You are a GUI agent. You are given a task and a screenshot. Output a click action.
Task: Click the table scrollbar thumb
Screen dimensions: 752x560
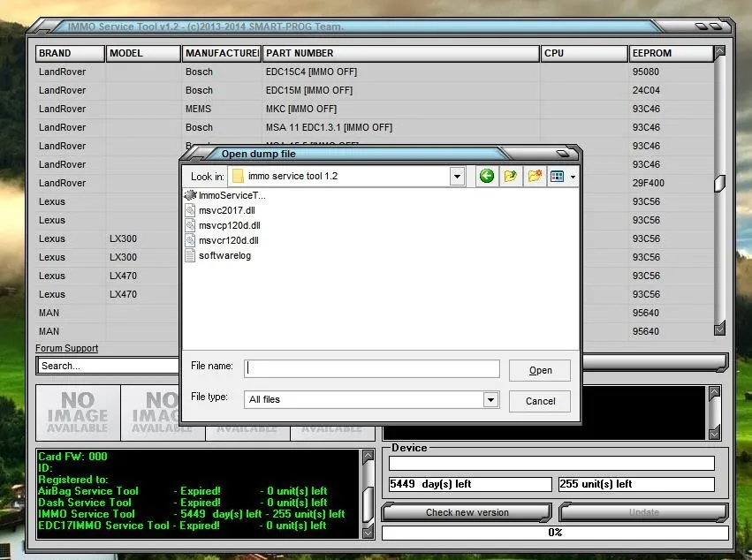[x=719, y=184]
